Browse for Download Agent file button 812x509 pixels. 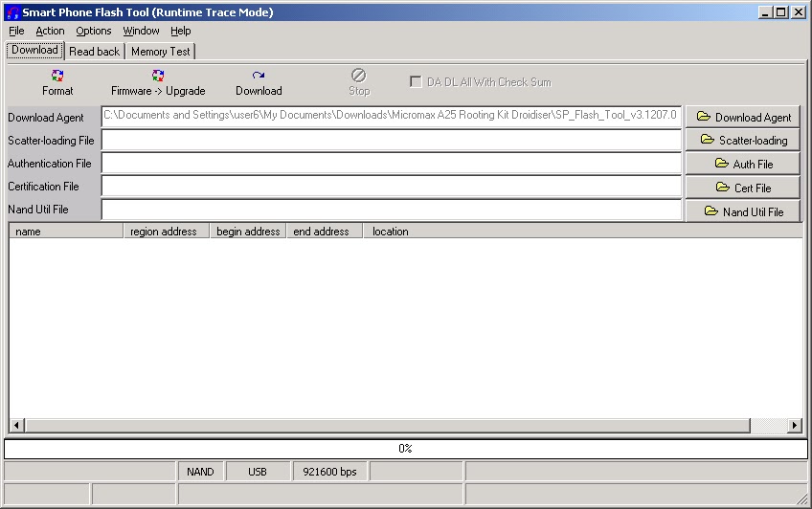[743, 117]
